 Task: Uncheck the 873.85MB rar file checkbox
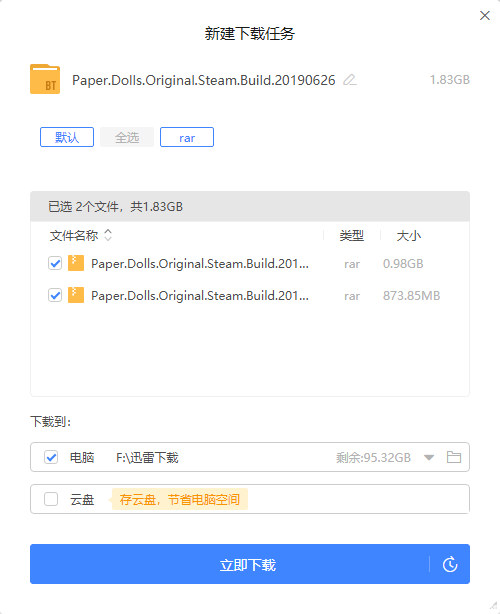coord(55,295)
